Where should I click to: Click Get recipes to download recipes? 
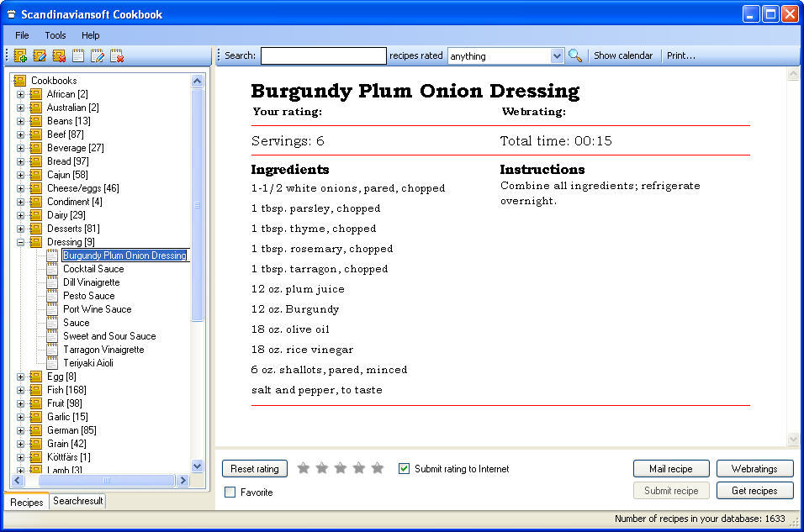tap(754, 490)
